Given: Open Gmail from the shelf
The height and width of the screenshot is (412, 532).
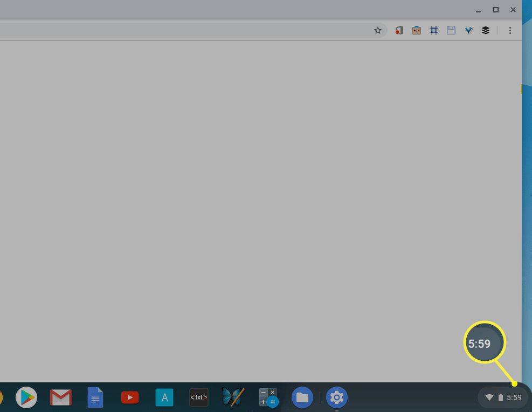Looking at the screenshot, I should click(x=61, y=398).
